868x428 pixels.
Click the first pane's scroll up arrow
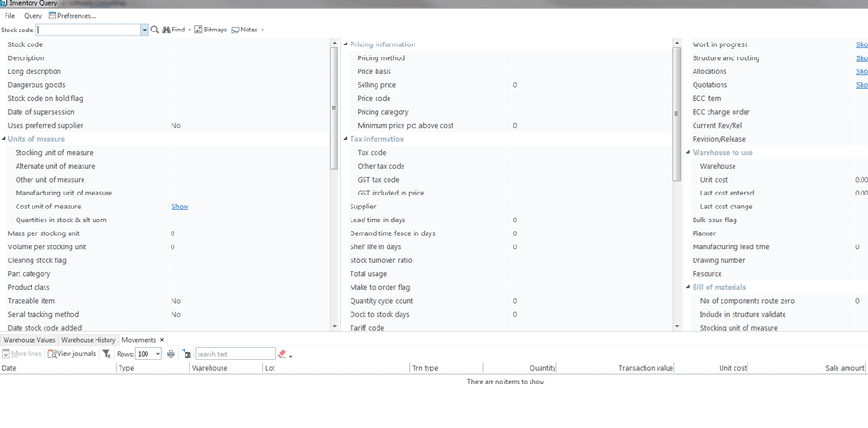334,43
